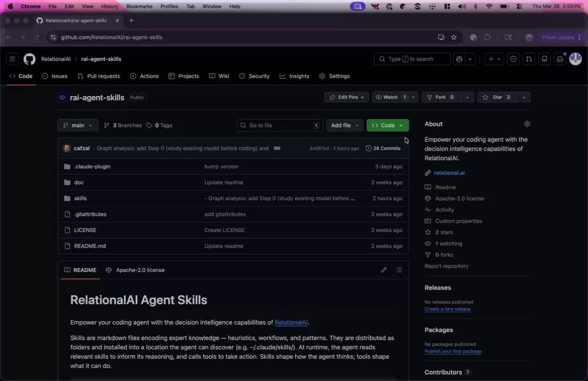588x381 pixels.
Task: Open the Insights tab
Action: (295, 76)
